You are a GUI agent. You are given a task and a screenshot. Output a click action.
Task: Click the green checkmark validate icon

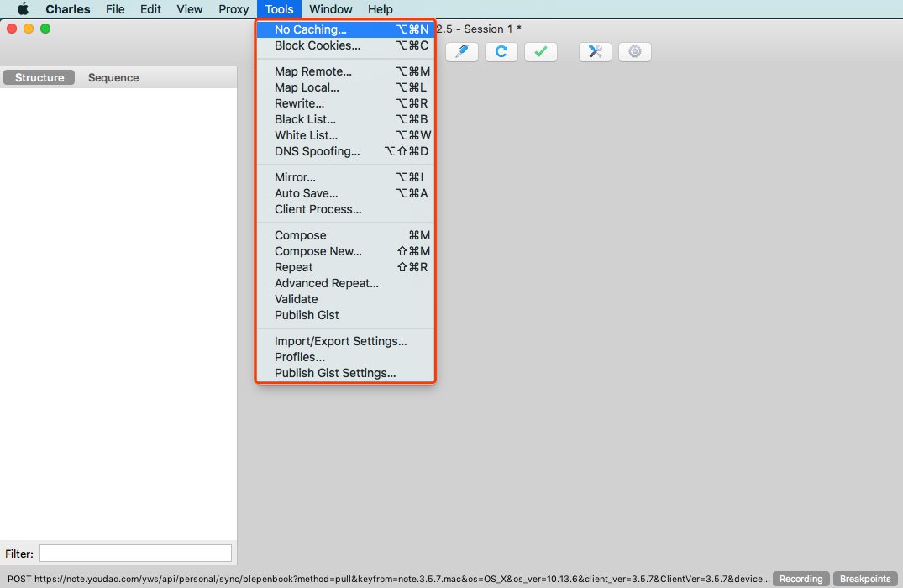(541, 52)
